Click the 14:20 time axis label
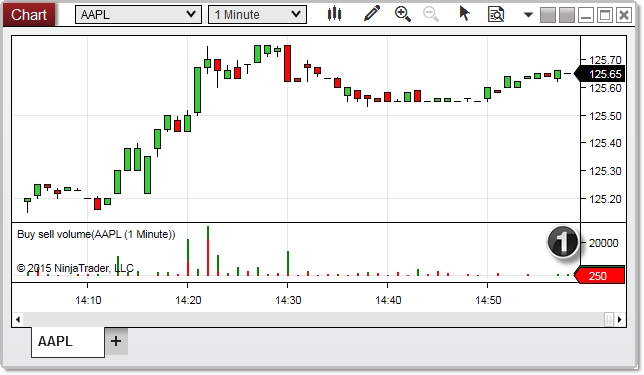644x375 pixels. tap(188, 300)
